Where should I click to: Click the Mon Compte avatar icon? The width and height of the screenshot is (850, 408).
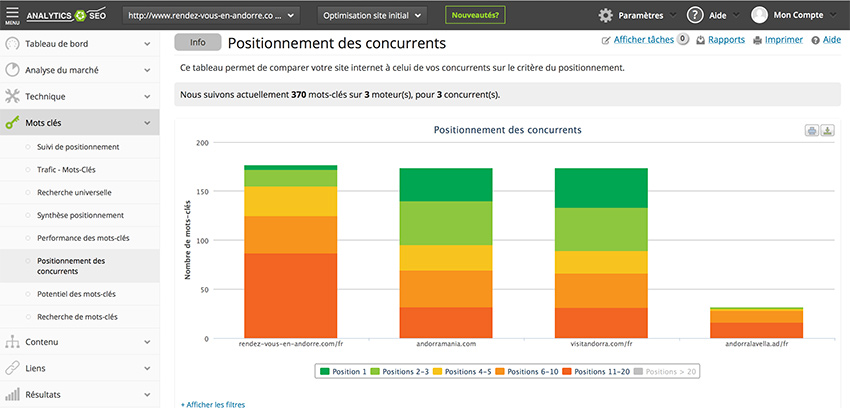point(760,16)
